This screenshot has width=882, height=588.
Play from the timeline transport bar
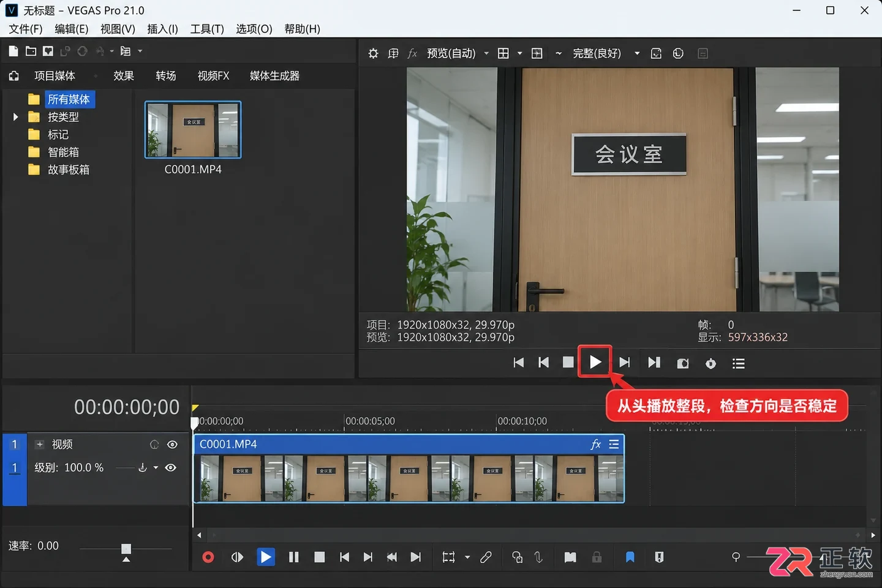coord(266,557)
